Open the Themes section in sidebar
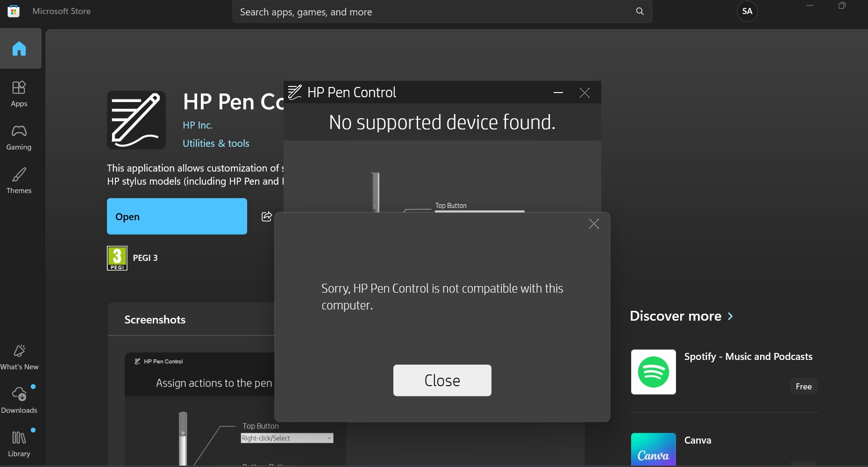The image size is (868, 467). coord(19,181)
